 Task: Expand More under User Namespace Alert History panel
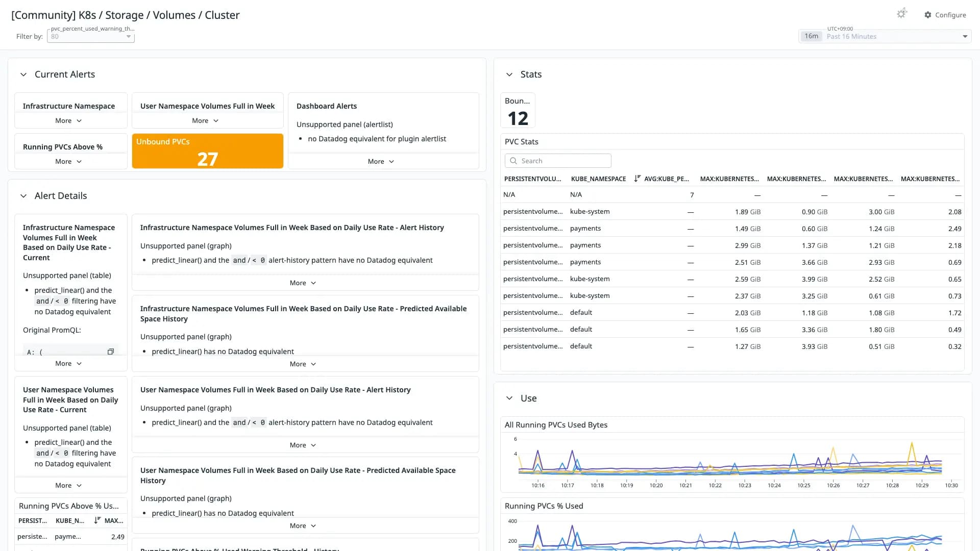point(303,445)
